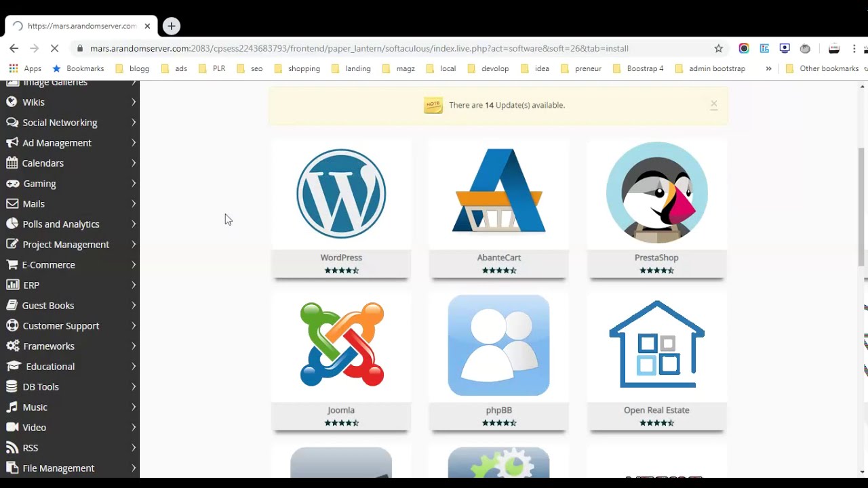868x488 pixels.
Task: Expand the Ad Management category arrow
Action: tap(134, 142)
